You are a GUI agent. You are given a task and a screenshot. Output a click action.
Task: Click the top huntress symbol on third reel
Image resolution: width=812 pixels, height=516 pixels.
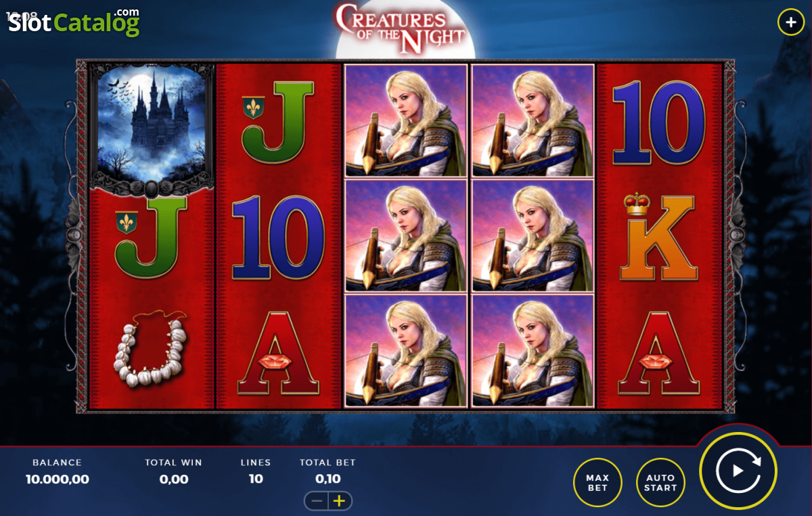[406, 121]
